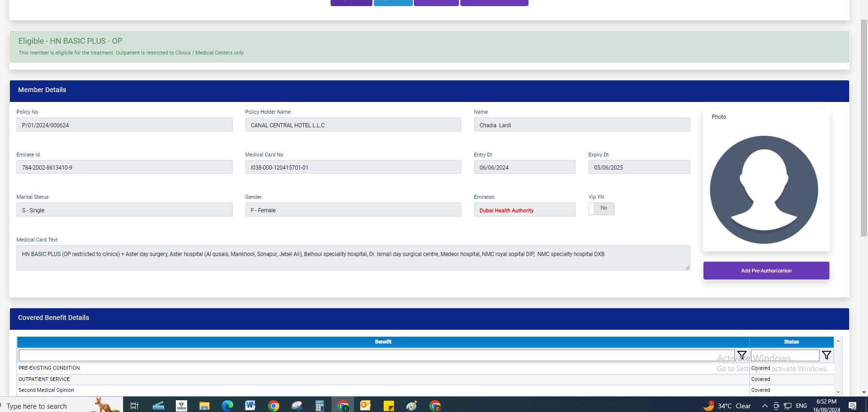Launch Microsoft Edge from the taskbar
The height and width of the screenshot is (412, 868).
(227, 405)
